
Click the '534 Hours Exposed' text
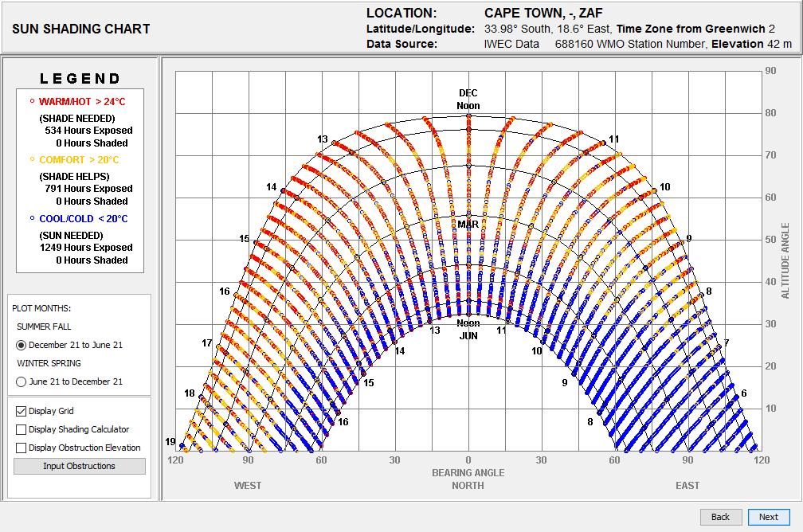pyautogui.click(x=88, y=131)
